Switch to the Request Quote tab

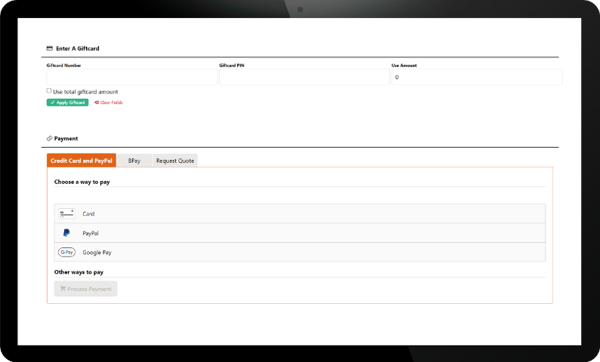[x=175, y=161]
